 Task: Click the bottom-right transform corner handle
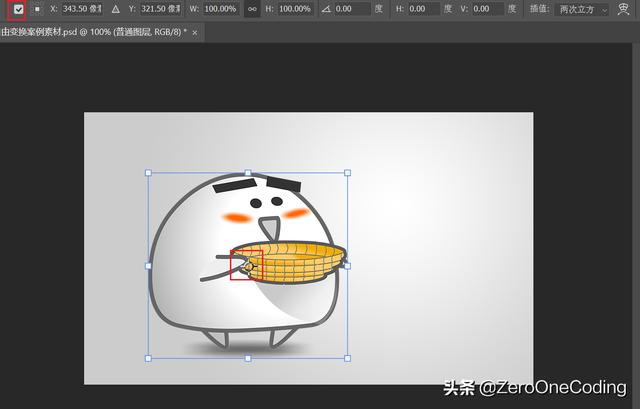348,357
